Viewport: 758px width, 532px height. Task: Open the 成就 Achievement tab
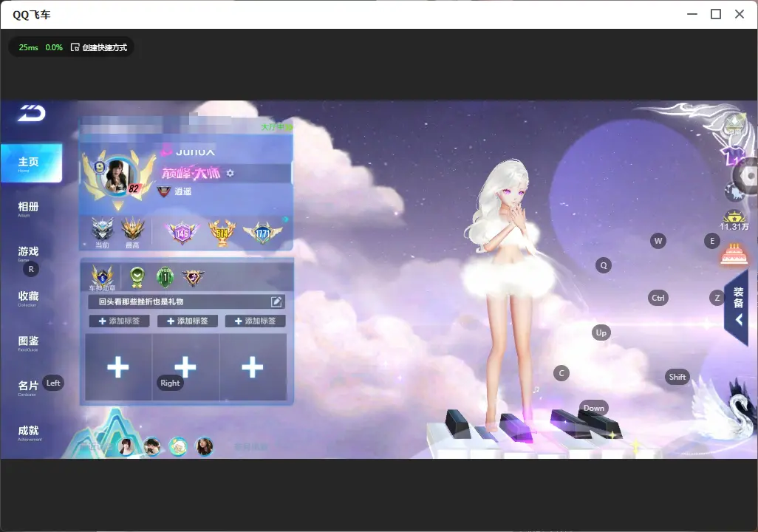pyautogui.click(x=29, y=432)
